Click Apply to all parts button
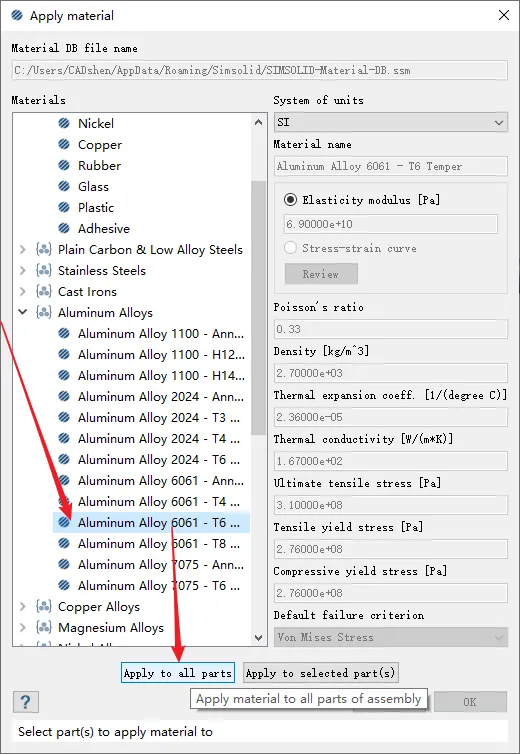This screenshot has height=754, width=520. coord(178,673)
